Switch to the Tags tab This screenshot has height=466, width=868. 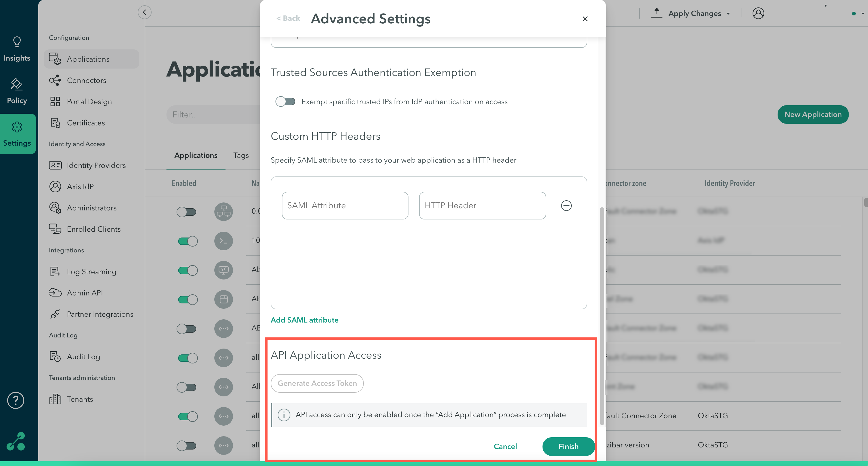[241, 155]
